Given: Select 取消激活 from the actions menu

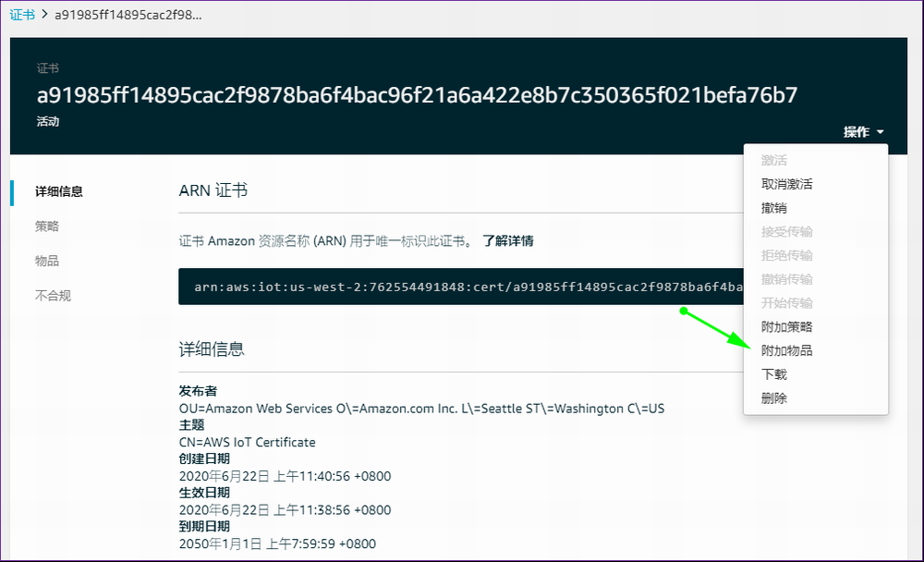Looking at the screenshot, I should click(786, 184).
